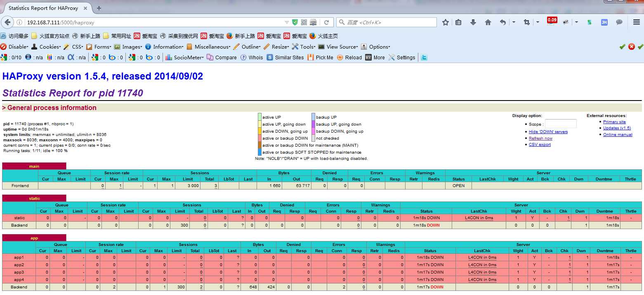644x295 pixels.
Task: Open the Forms dropdown menu
Action: (99, 47)
